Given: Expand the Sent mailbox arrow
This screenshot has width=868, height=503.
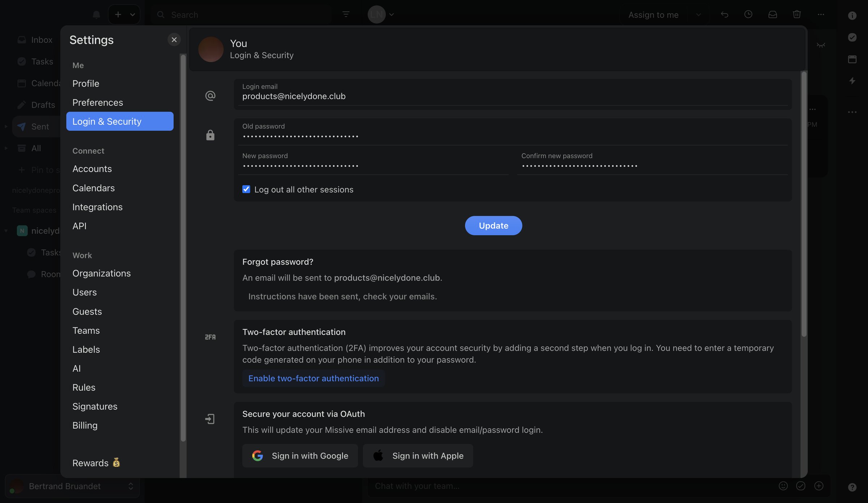Looking at the screenshot, I should click(6, 127).
